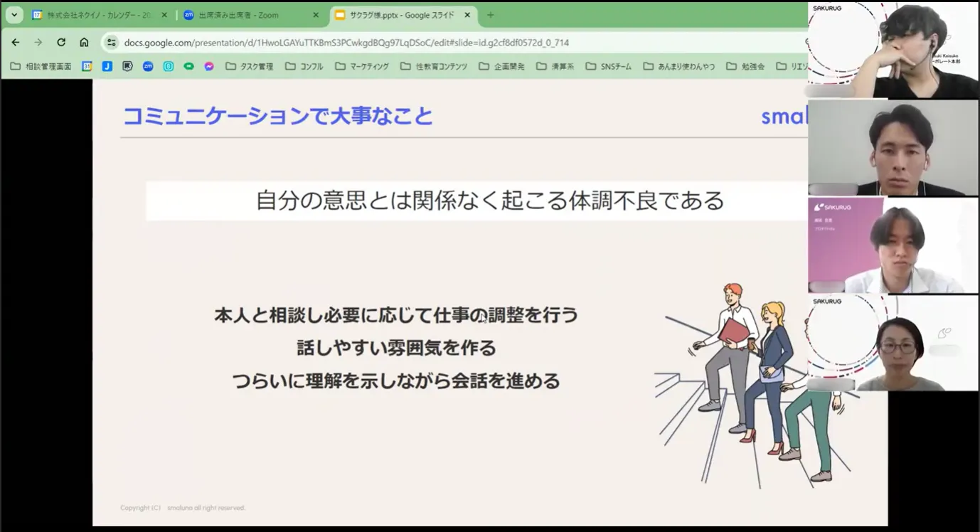Click the site information icon in address bar
The image size is (980, 532).
coord(112,43)
